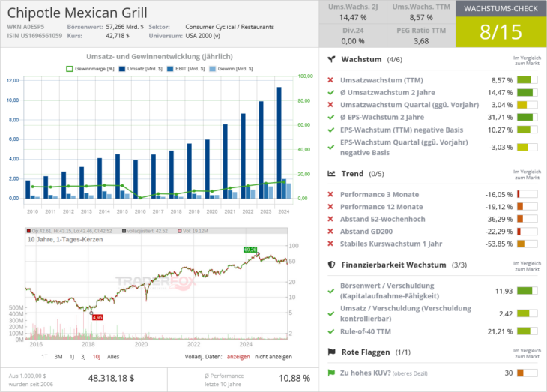Click the WKN A0ESP5 text
The height and width of the screenshot is (392, 547).
pyautogui.click(x=25, y=27)
